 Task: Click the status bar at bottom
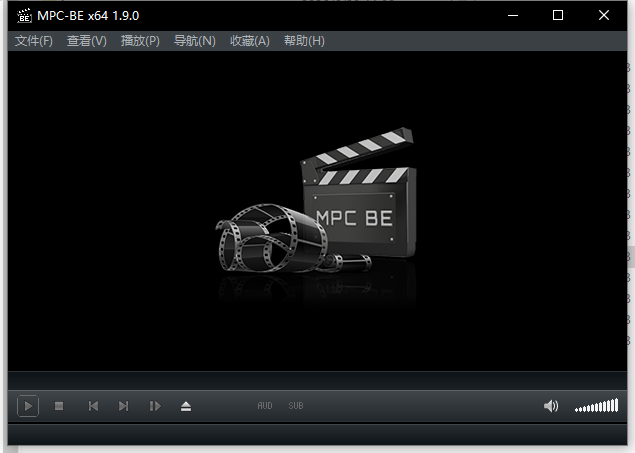317,435
